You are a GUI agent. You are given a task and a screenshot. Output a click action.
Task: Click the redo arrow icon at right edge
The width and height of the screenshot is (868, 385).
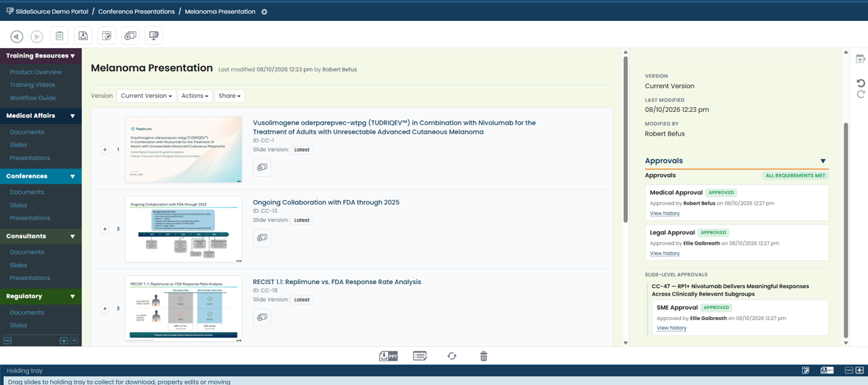(861, 94)
